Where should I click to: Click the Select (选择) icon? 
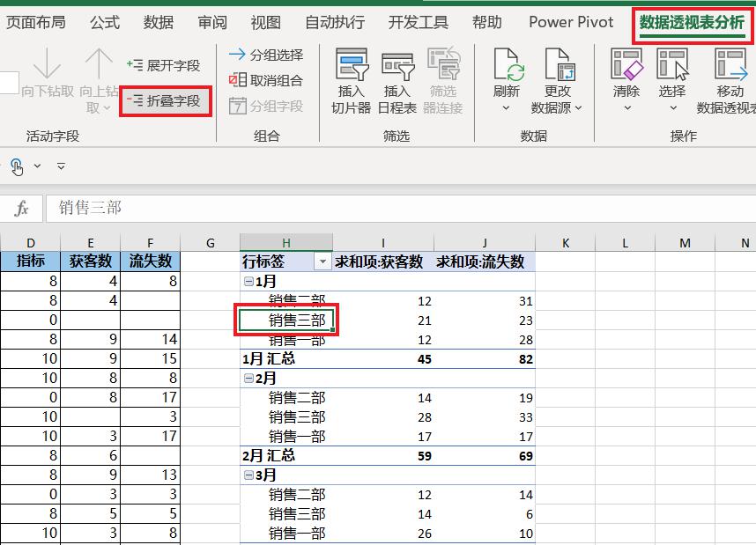(672, 64)
